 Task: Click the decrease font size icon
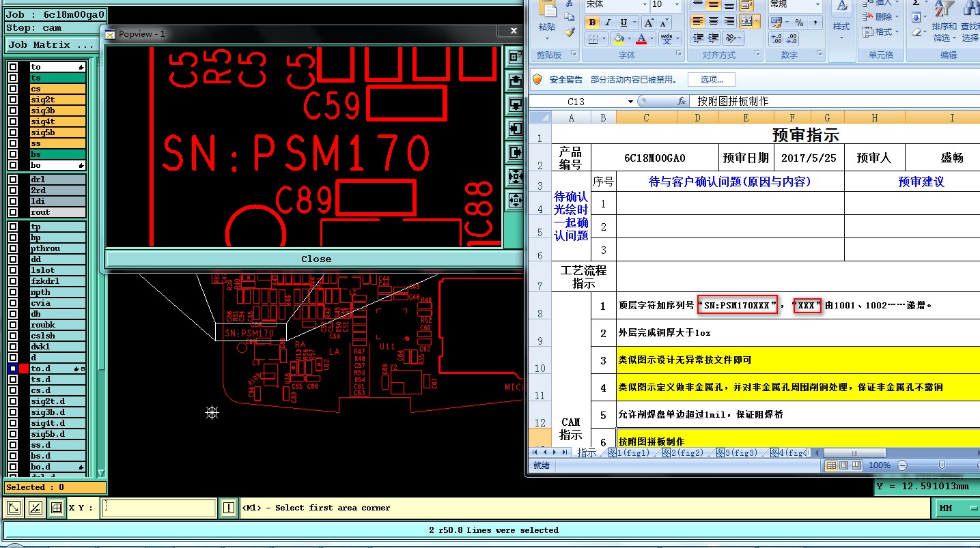point(664,23)
